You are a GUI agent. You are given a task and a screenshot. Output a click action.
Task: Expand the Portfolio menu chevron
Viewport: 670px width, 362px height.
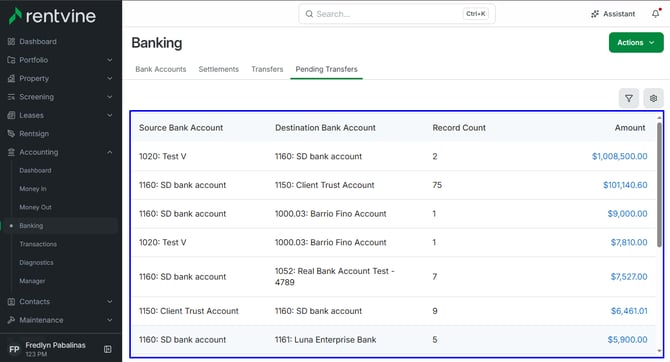[x=110, y=60]
